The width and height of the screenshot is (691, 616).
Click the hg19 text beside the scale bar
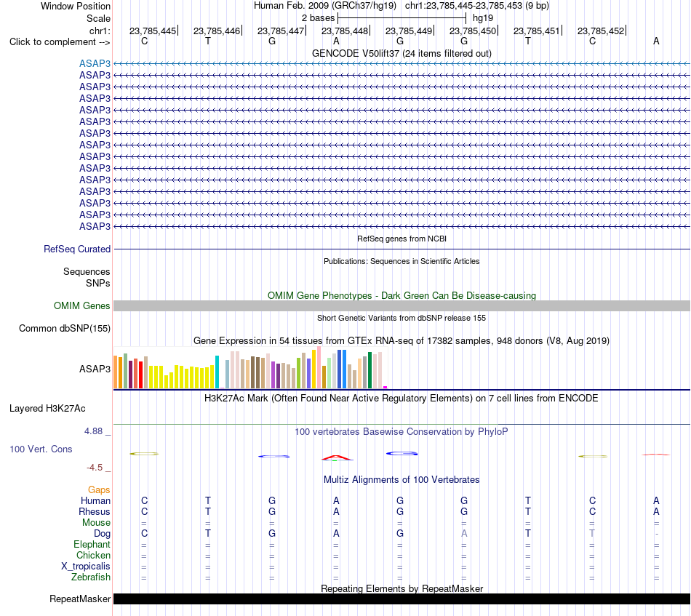coord(482,18)
